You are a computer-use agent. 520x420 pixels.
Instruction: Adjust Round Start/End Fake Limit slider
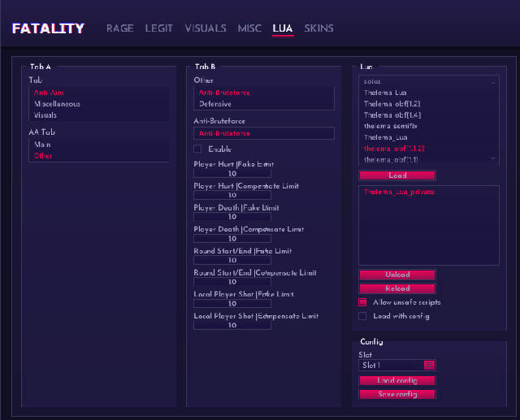pos(232,260)
